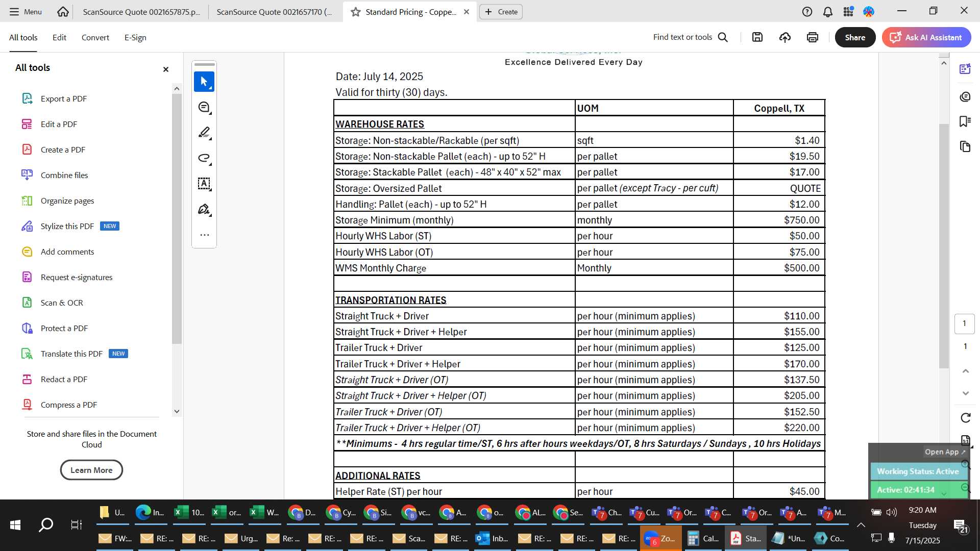Print the document with printer icon
Image resolution: width=980 pixels, height=551 pixels.
click(x=813, y=37)
